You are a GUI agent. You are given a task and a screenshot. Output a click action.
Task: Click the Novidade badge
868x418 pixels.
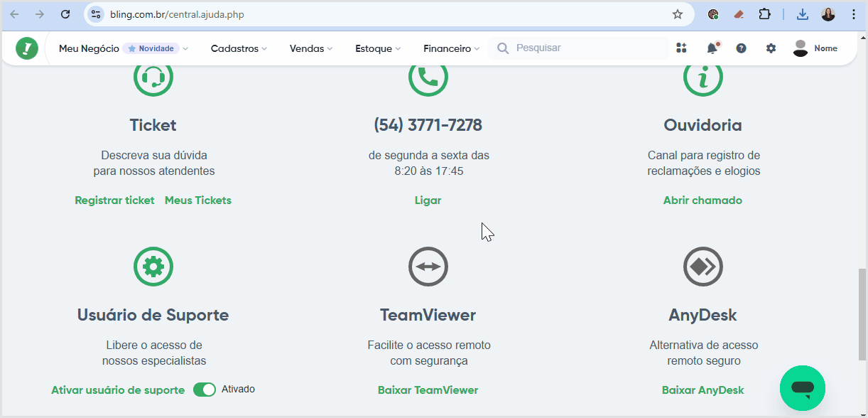point(151,48)
